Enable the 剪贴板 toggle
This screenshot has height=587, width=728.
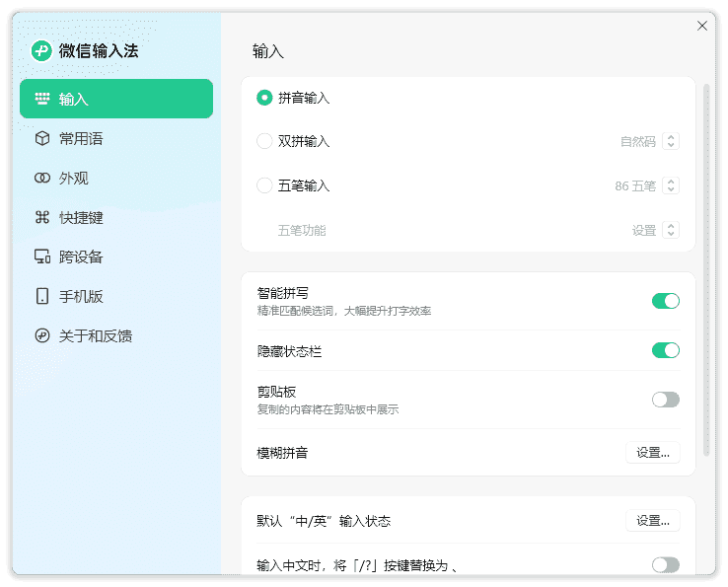click(665, 400)
